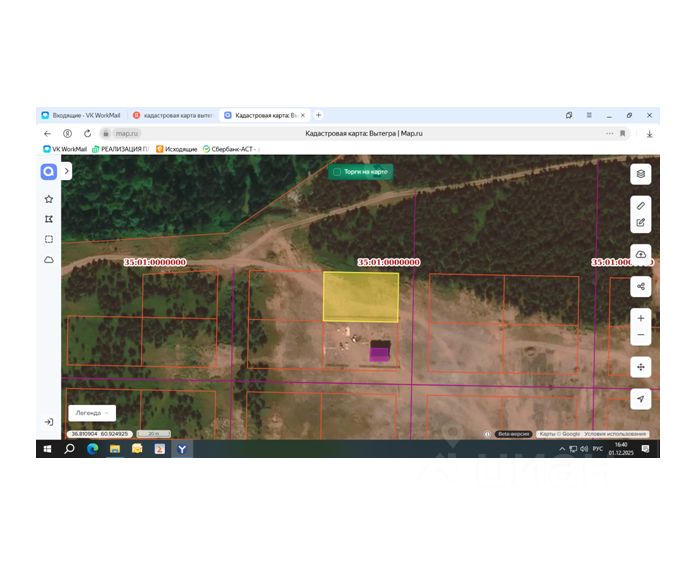The width and height of the screenshot is (696, 564).
Task: Open Windows taskbar search
Action: 69,449
